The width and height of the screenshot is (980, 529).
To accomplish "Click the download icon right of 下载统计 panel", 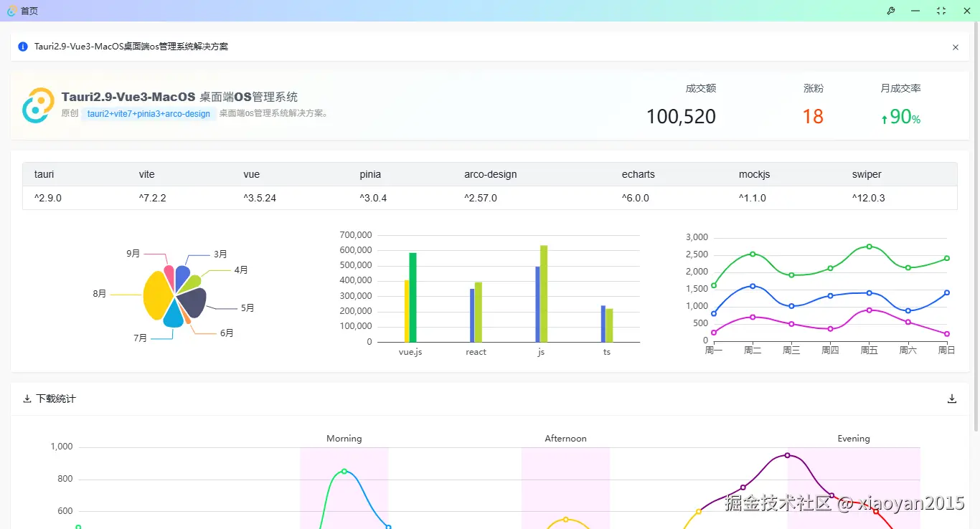I will point(952,399).
